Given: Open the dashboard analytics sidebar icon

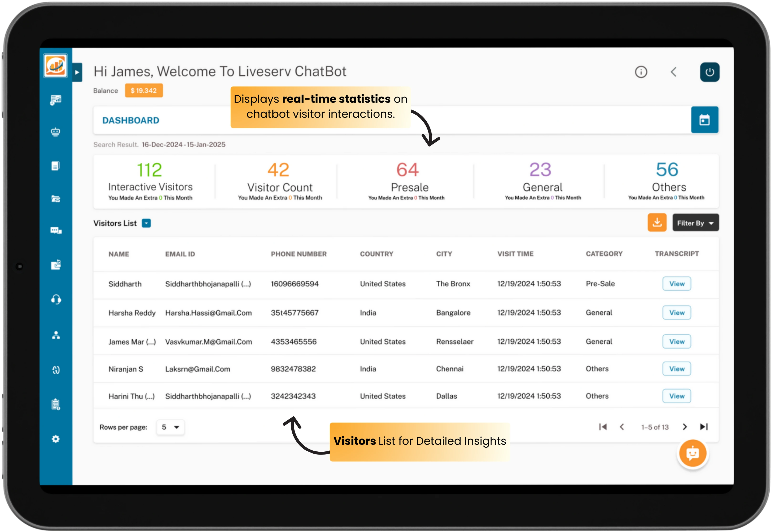Looking at the screenshot, I should [56, 100].
